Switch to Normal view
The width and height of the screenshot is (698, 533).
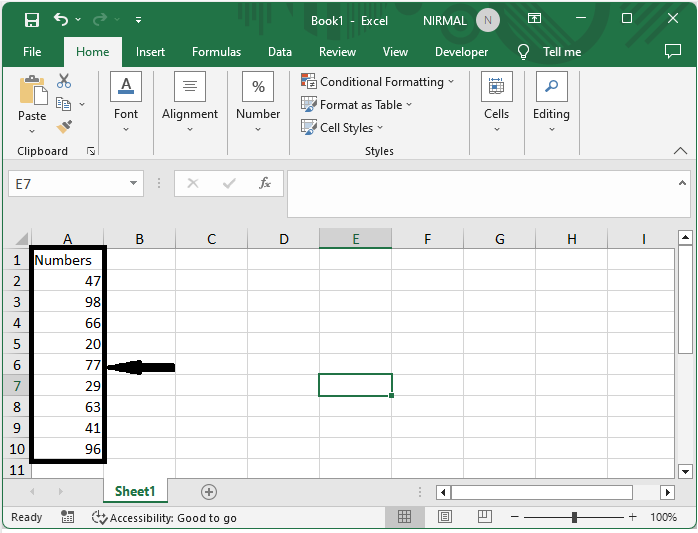[x=404, y=517]
